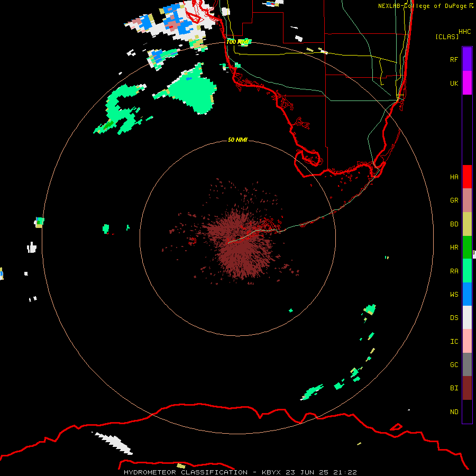Click the HA red legend swatch
This screenshot has width=476, height=476.
coord(467,177)
